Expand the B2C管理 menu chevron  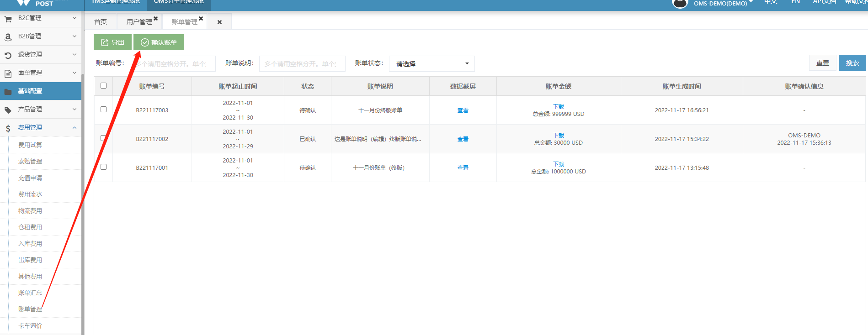coord(75,18)
